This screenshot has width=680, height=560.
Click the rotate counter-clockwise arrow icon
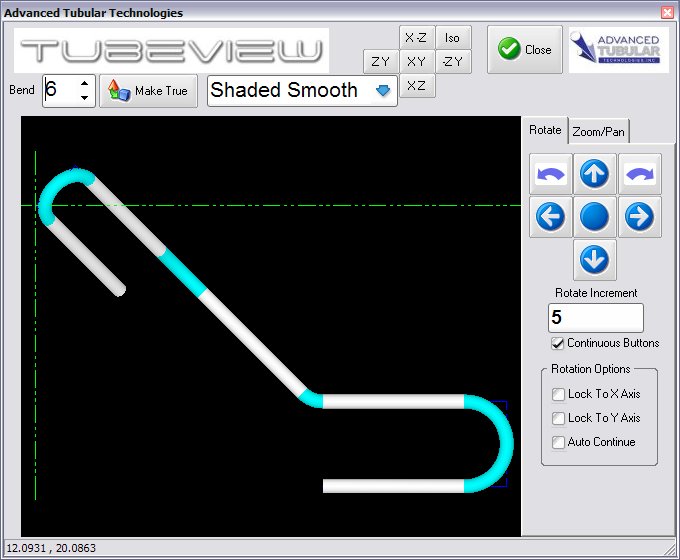[x=551, y=174]
